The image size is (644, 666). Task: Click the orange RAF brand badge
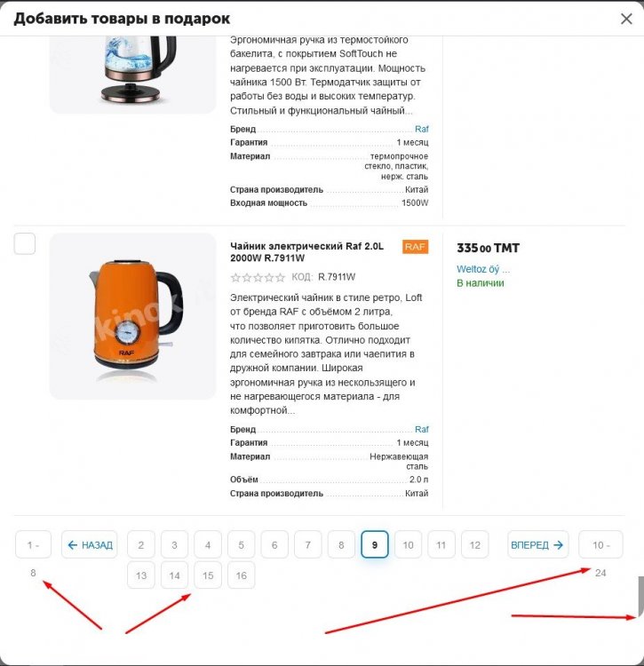[415, 247]
